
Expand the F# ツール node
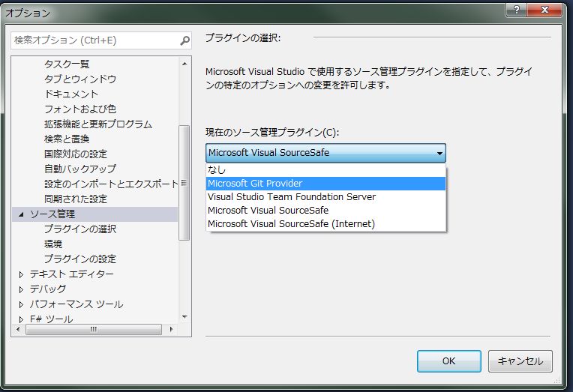pyautogui.click(x=21, y=319)
